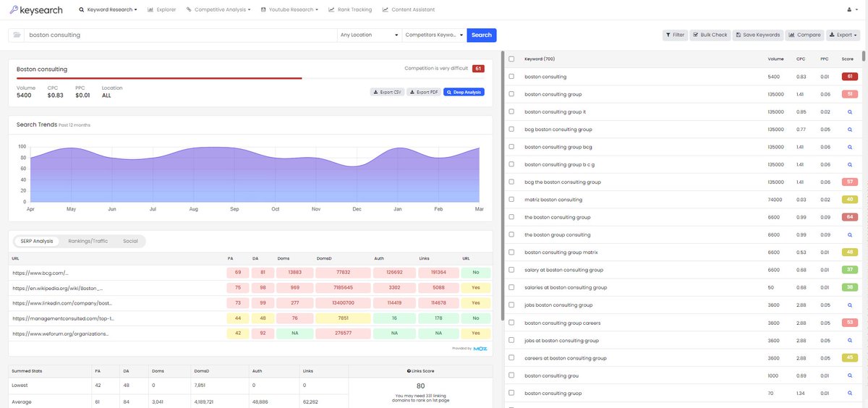
Task: Click the red difficulty score badge 61
Action: tap(478, 69)
